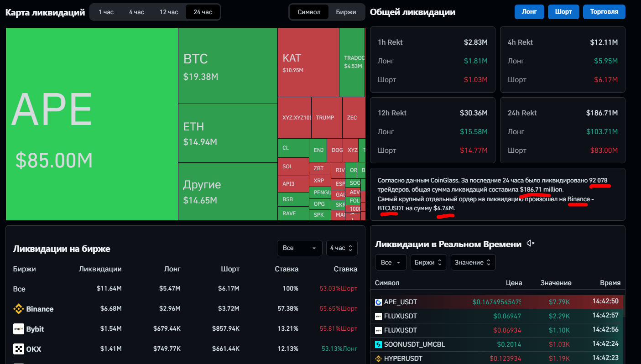Viewport: 641px width, 364px height.
Task: Click Binance's liquidation amount $6.68M
Action: tap(111, 309)
